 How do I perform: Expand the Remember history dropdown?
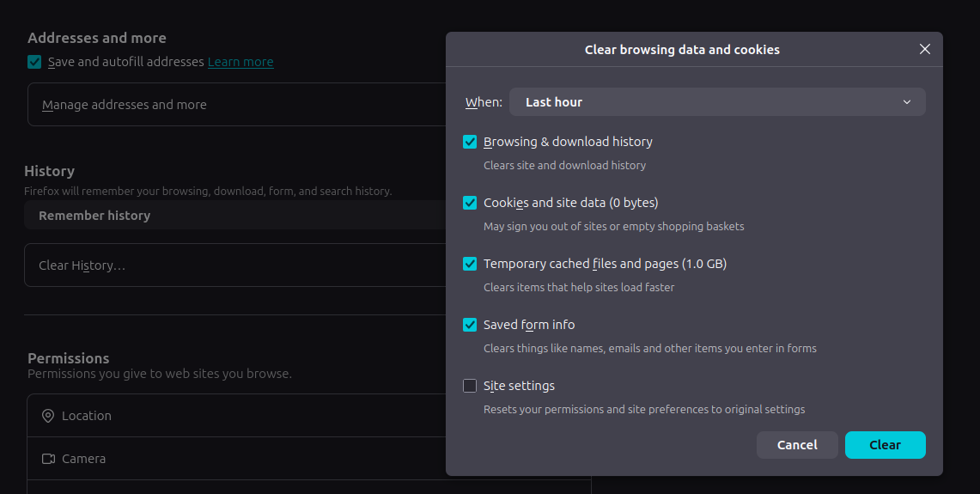tap(232, 216)
